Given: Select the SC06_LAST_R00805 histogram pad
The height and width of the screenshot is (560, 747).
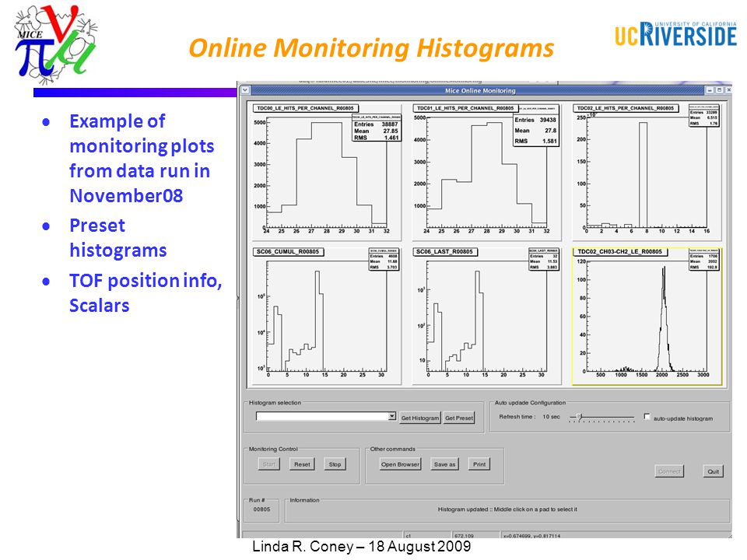Looking at the screenshot, I should 486,315.
